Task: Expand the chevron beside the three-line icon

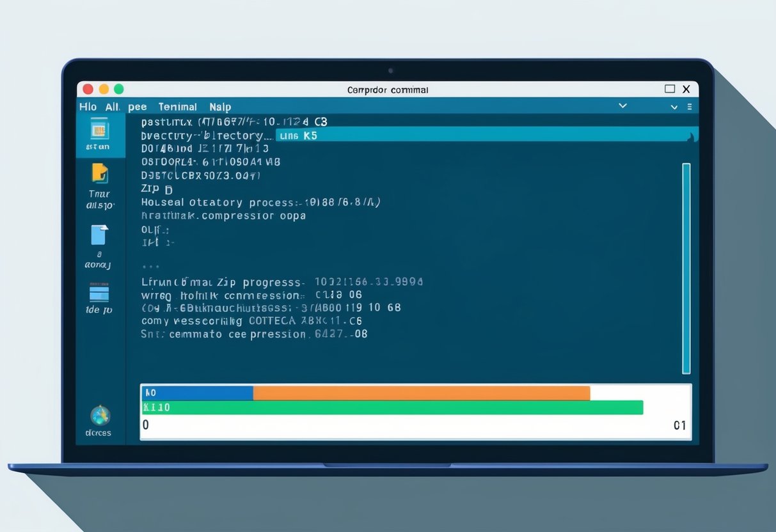Action: tap(674, 107)
